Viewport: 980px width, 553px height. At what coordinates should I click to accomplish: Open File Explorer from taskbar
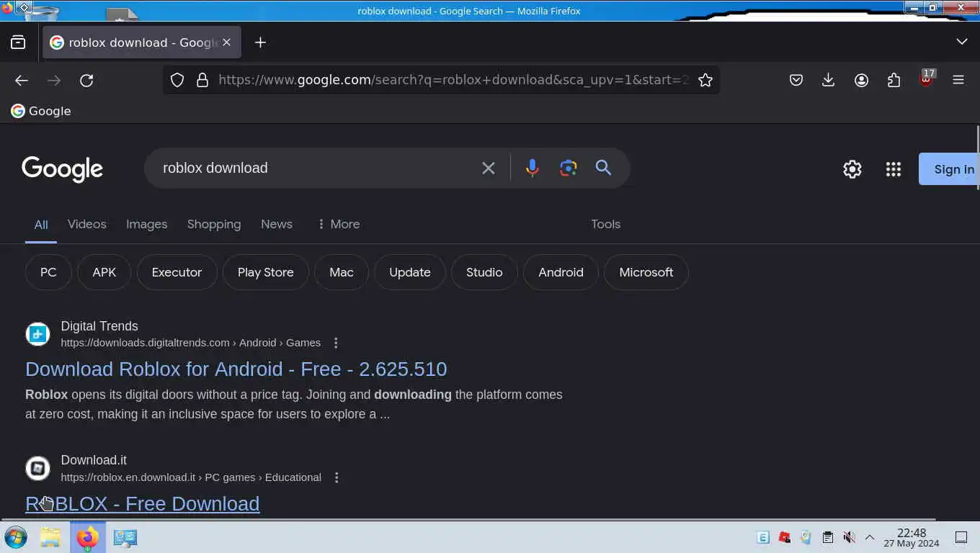click(50, 537)
